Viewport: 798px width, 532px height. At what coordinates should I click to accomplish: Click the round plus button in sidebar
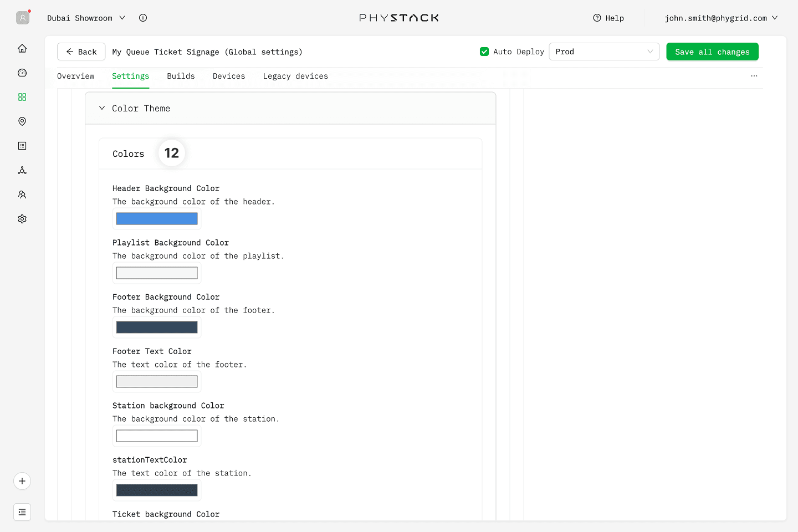click(x=22, y=481)
